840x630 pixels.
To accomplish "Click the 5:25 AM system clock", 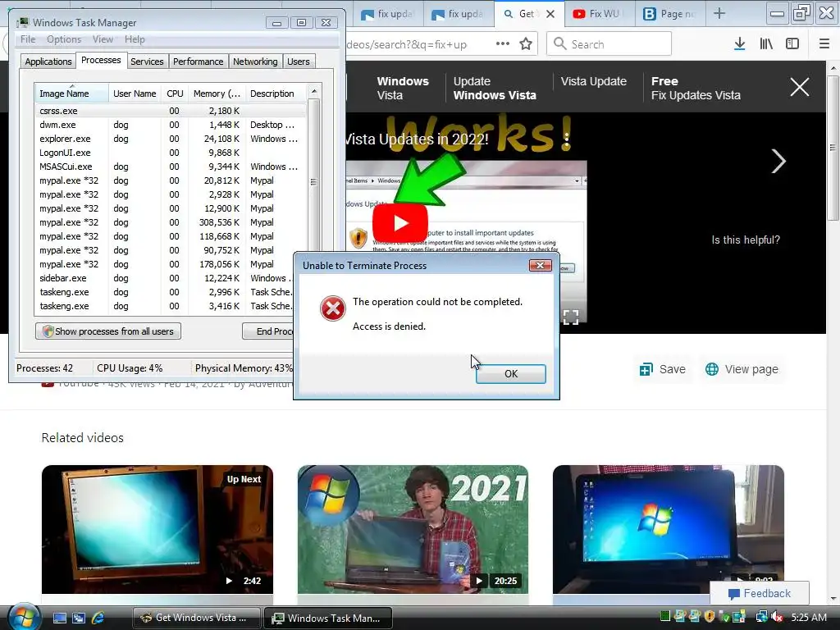I will coord(808,617).
